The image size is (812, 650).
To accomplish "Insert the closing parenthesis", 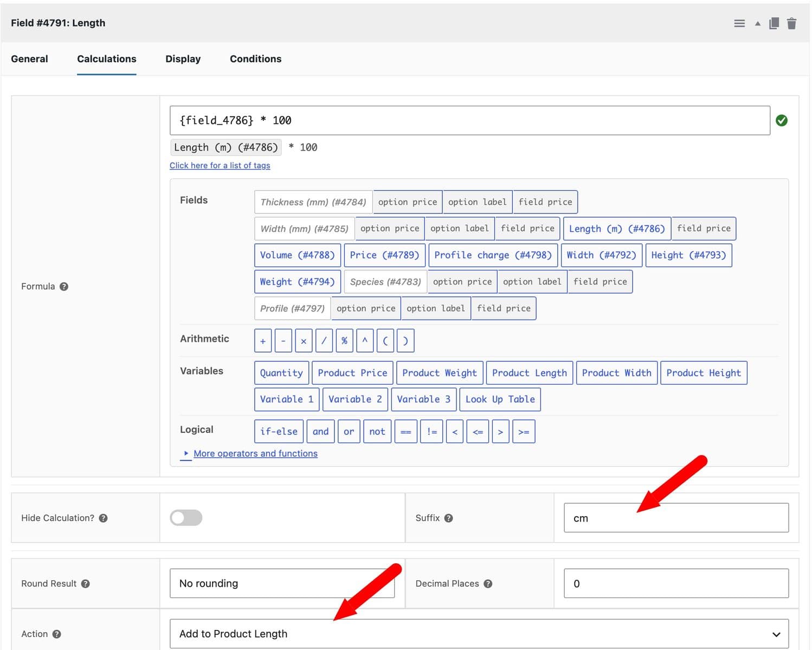I will [405, 341].
